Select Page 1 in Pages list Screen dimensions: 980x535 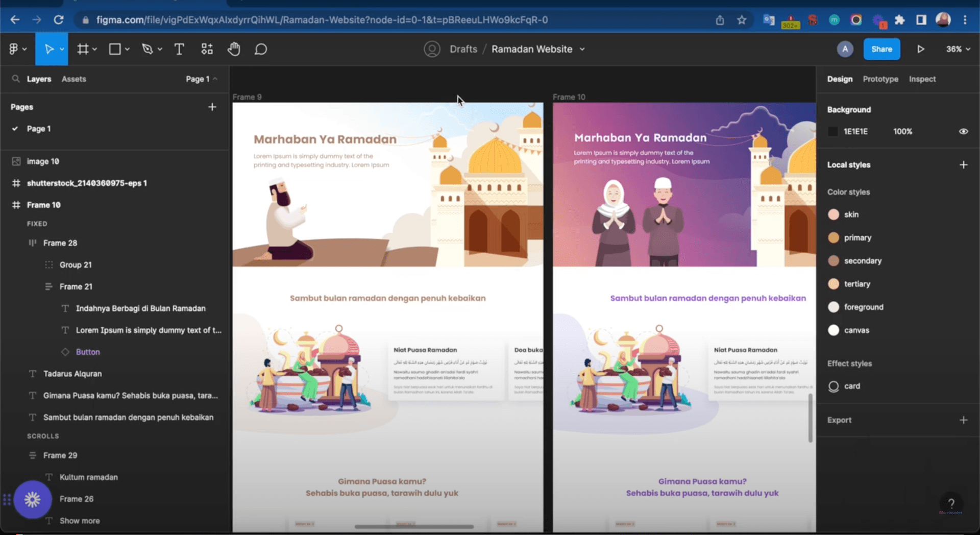pos(39,129)
